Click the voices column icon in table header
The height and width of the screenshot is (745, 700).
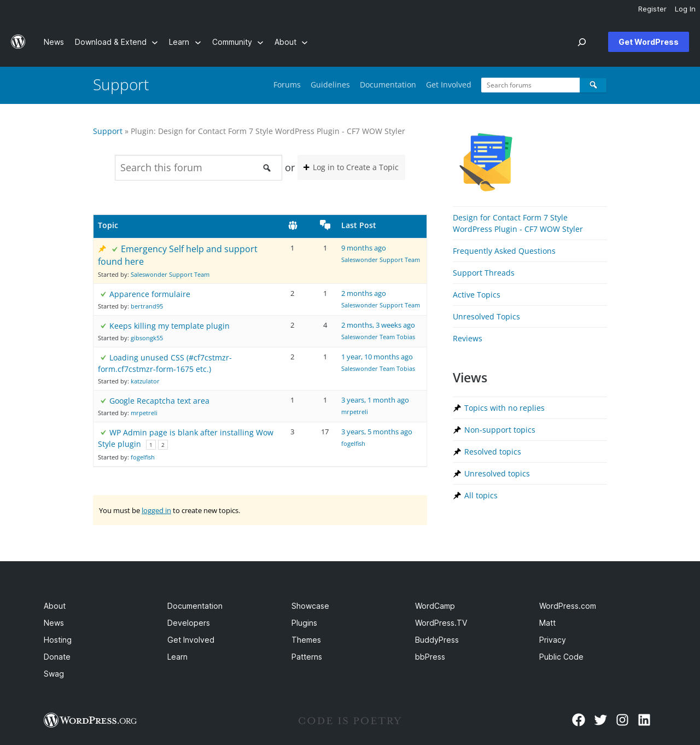(x=293, y=225)
